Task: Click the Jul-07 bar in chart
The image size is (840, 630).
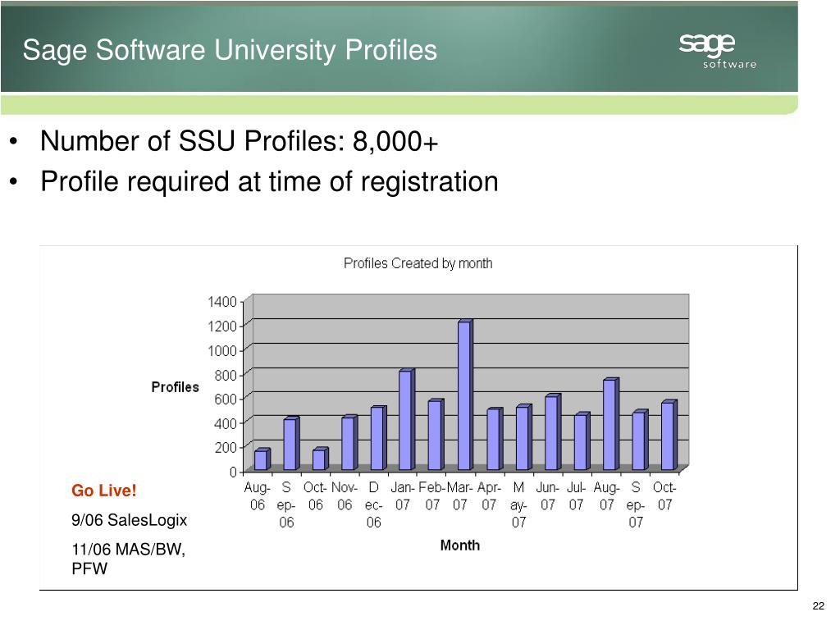Action: (582, 442)
